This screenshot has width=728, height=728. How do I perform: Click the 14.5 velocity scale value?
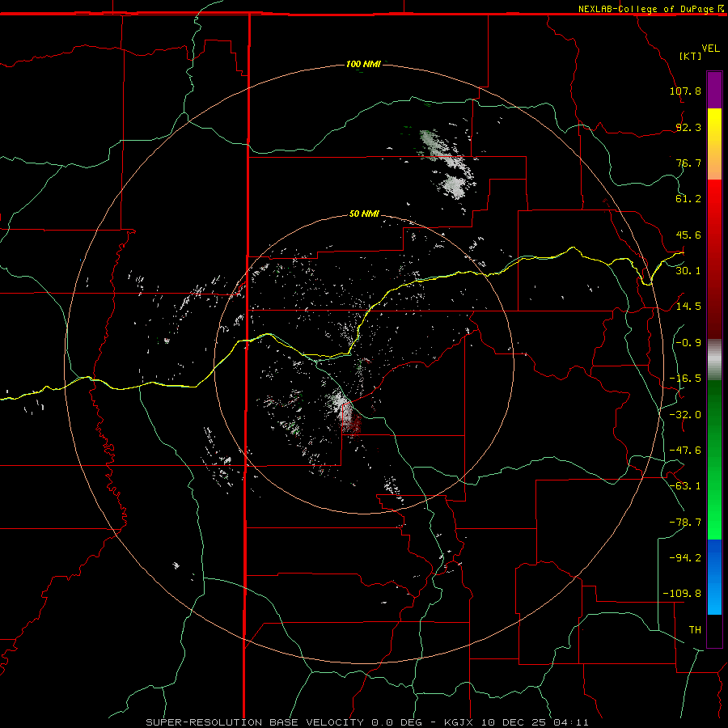[688, 307]
